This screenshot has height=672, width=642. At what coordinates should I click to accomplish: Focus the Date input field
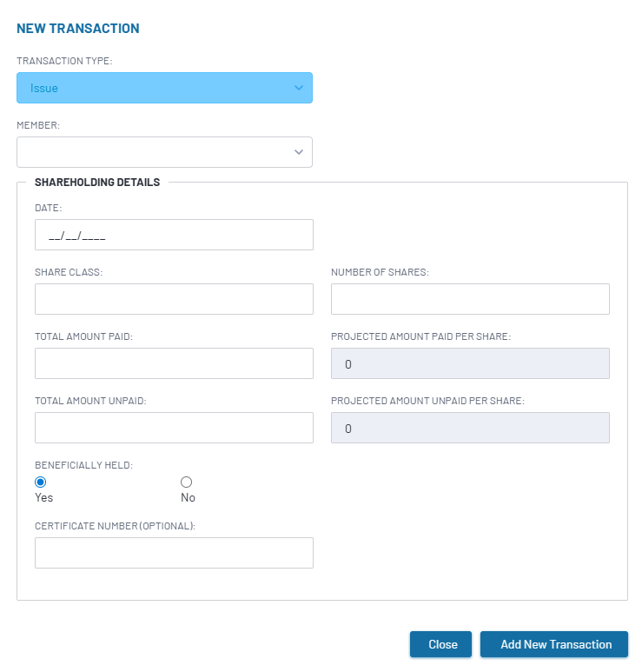[174, 235]
